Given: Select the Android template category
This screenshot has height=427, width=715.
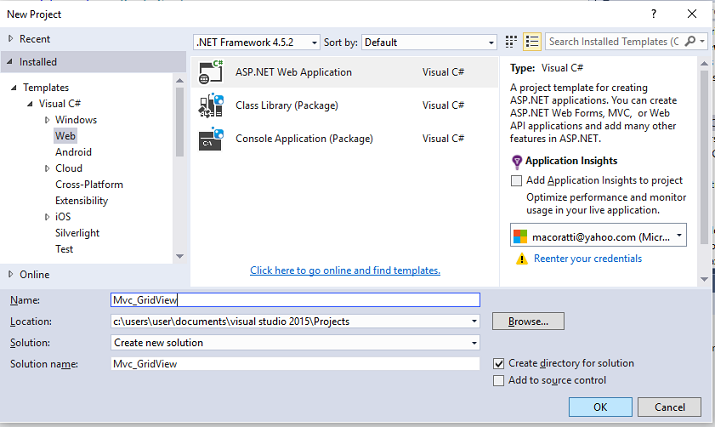Looking at the screenshot, I should coord(73,152).
